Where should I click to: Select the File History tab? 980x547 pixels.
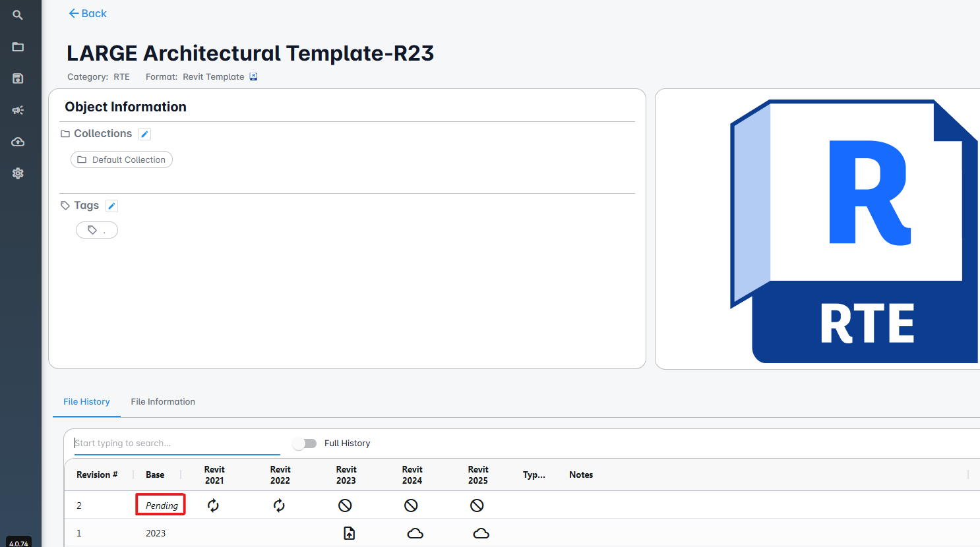(x=86, y=401)
